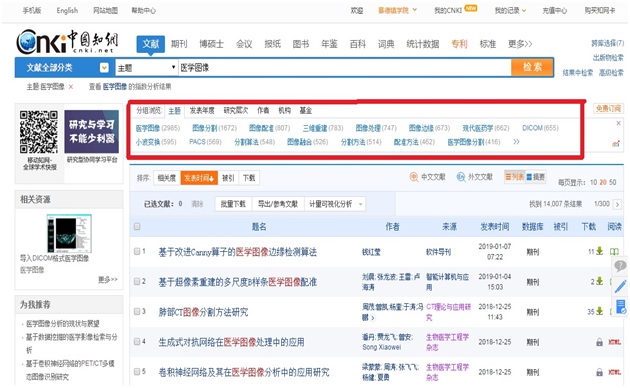Select the 博硕士 database tab
This screenshot has width=630, height=388.
211,44
